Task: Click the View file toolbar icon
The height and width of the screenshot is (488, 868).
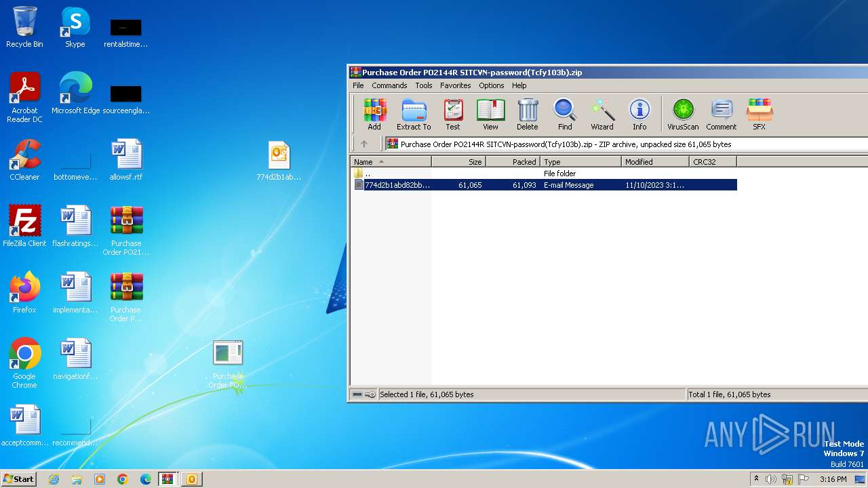Action: 490,114
